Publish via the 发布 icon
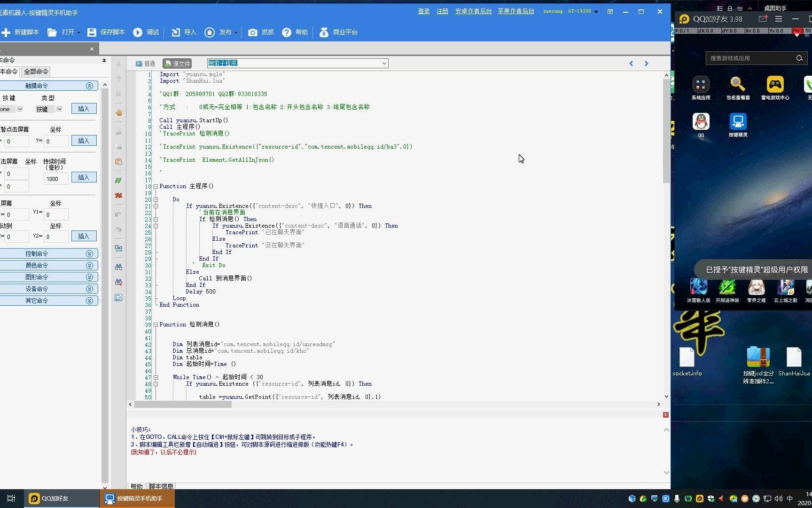The image size is (812, 508). [210, 32]
